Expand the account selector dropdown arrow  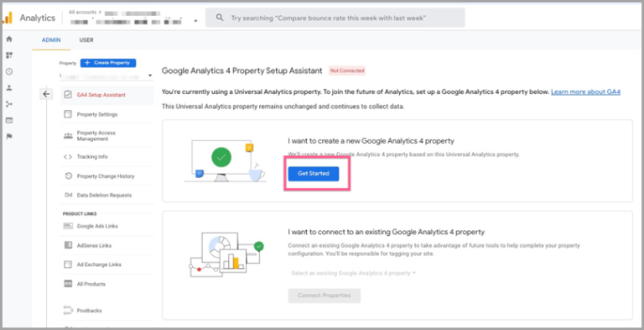point(196,21)
